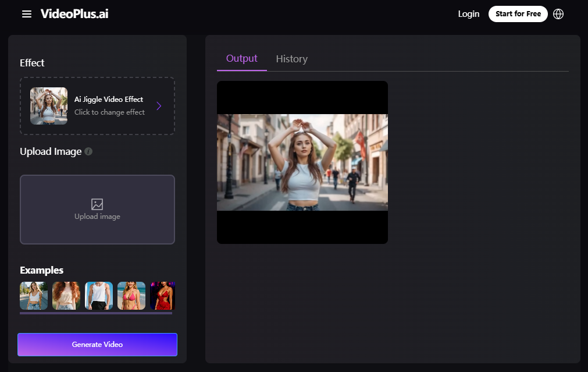Expand effect list using the purple chevron
The width and height of the screenshot is (588, 372).
[159, 106]
